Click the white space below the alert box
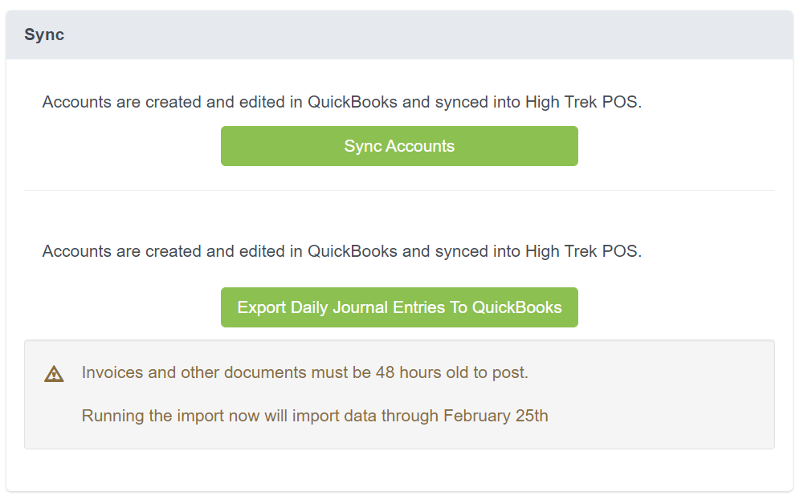 (x=399, y=469)
